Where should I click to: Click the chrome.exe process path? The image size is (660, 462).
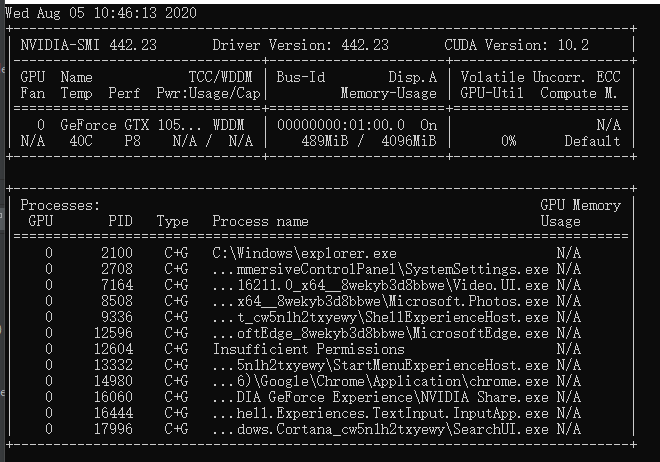click(381, 381)
